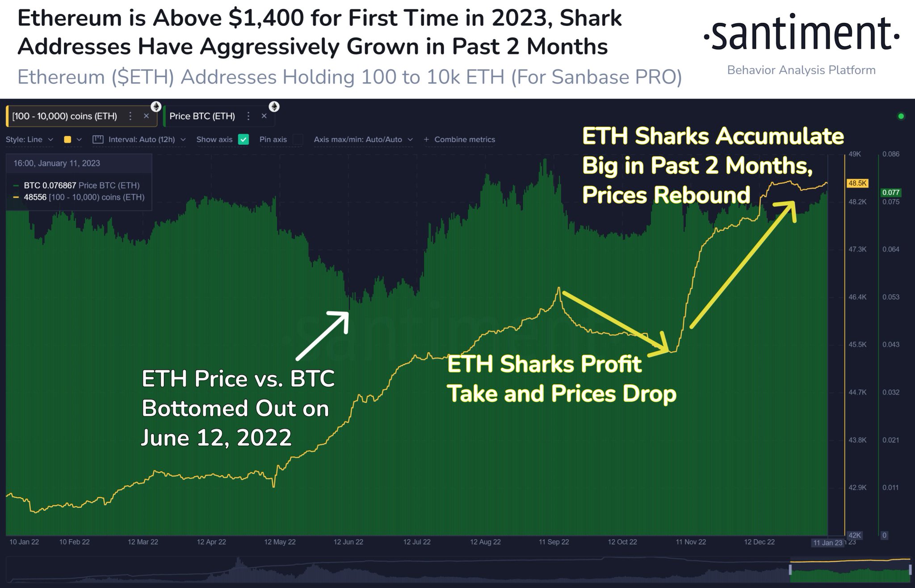The height and width of the screenshot is (588, 915).
Task: Open Axis max/min: Auto/Auto dropdown
Action: click(x=363, y=139)
